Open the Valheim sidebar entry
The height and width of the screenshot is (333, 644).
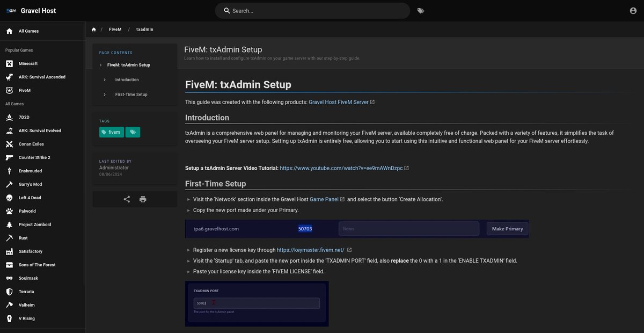coord(43,305)
